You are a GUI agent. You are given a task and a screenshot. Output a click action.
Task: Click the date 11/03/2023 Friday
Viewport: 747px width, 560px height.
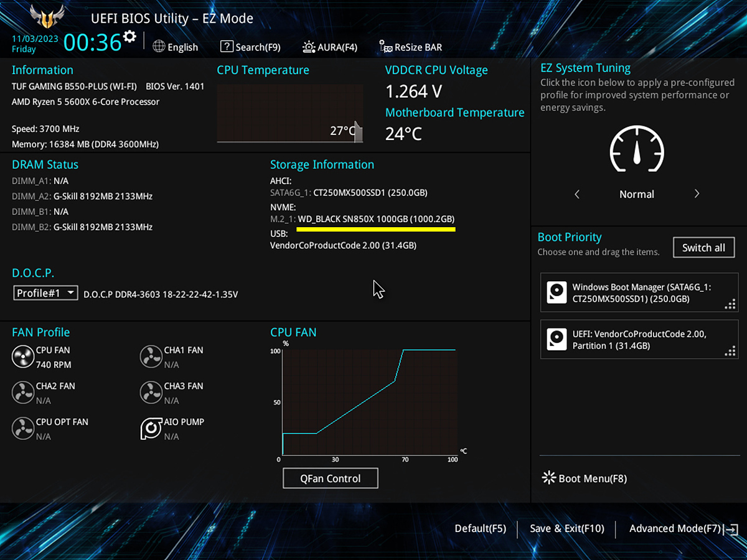[35, 44]
